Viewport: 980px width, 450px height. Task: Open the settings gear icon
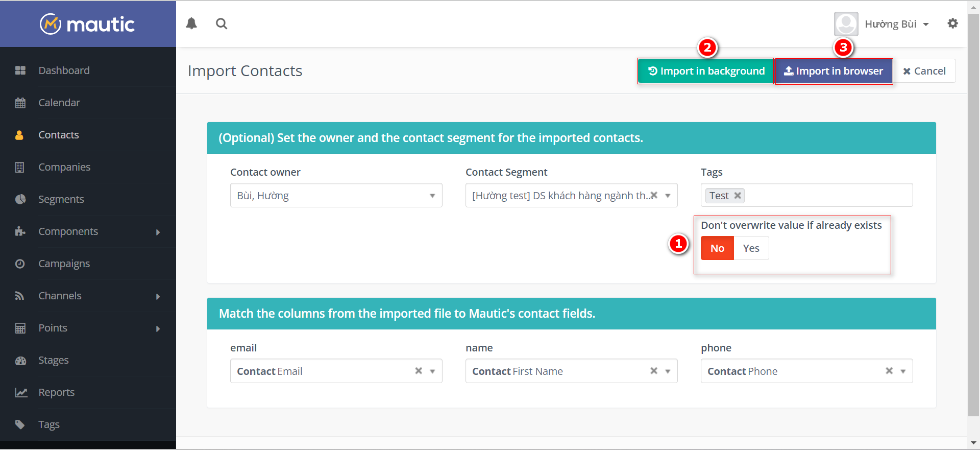(x=952, y=23)
